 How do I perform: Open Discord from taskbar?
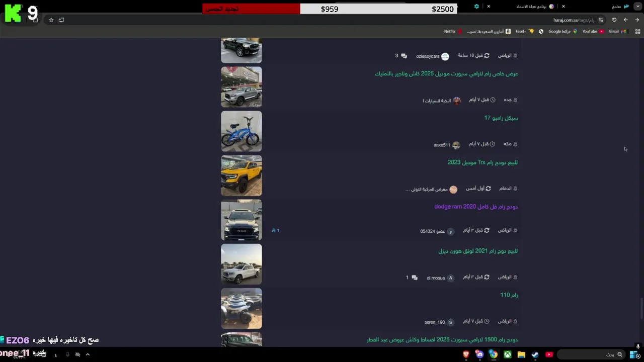(x=480, y=354)
